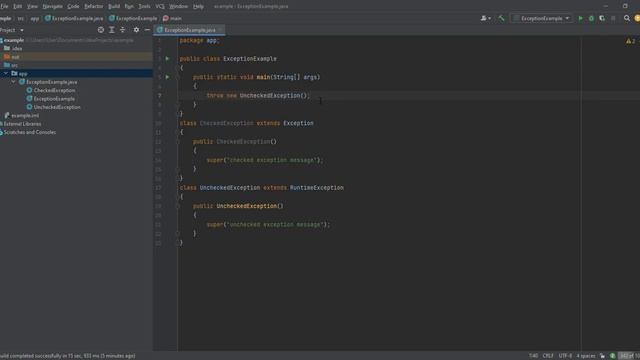Open Search Everywhere magnifier icon
The width and height of the screenshot is (640, 360).
[x=627, y=18]
